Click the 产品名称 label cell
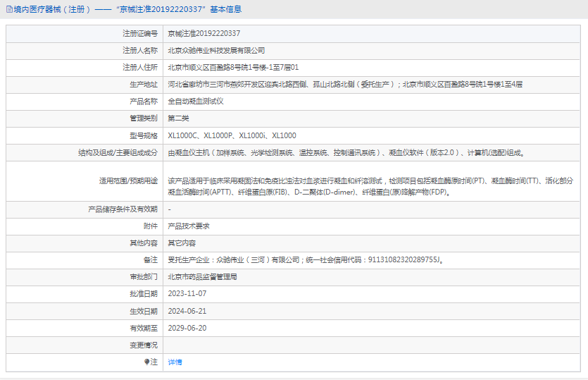The height and width of the screenshot is (380, 588). [85, 102]
